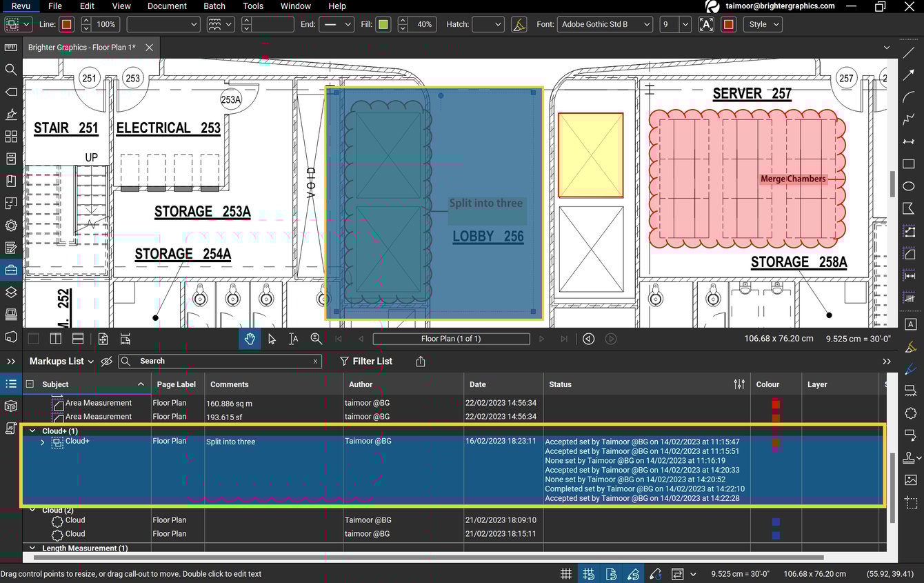924x583 pixels.
Task: Open the Adobe Gothic Std B font dropdown
Action: click(605, 24)
